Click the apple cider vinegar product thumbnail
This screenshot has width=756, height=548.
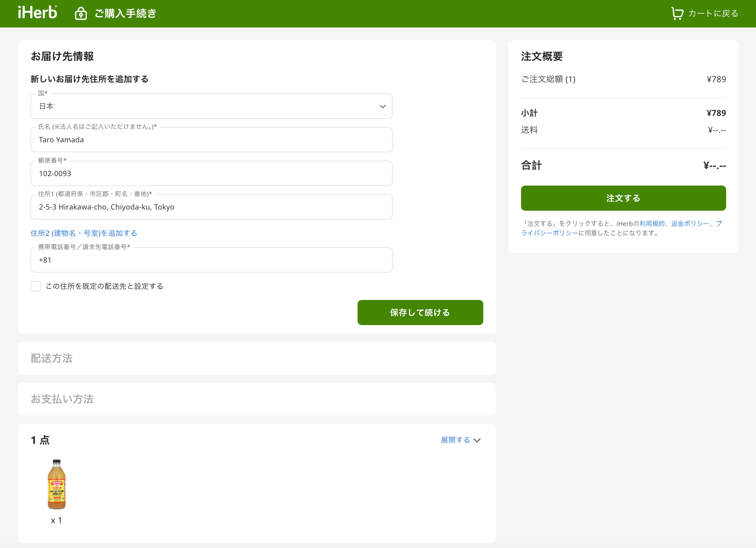tap(57, 484)
